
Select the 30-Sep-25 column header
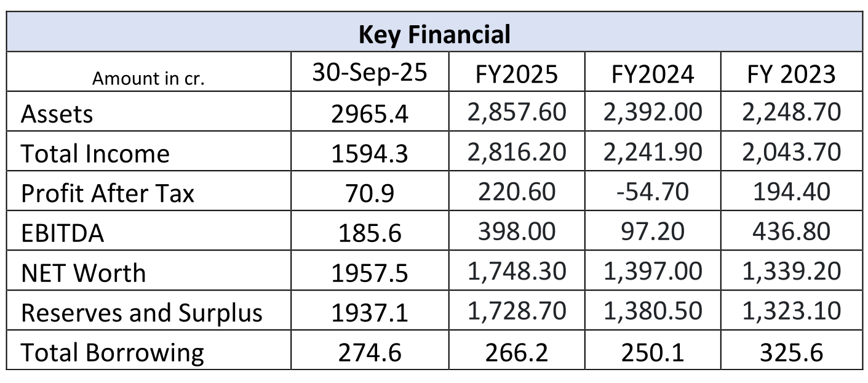coord(370,73)
